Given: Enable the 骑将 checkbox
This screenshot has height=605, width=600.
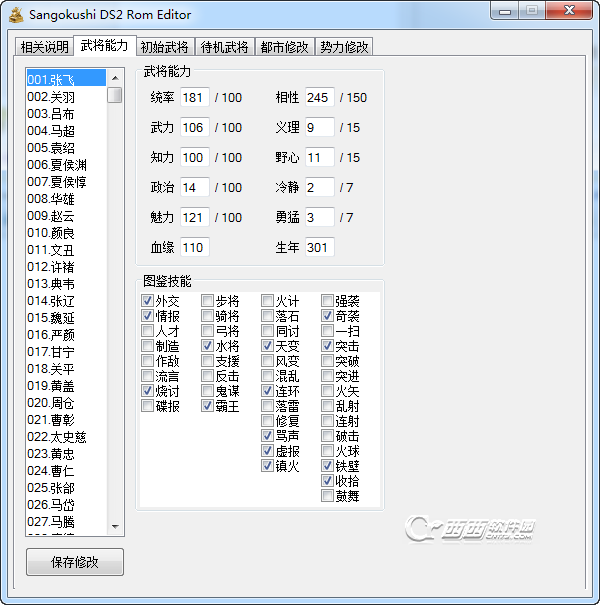Looking at the screenshot, I should pos(207,316).
